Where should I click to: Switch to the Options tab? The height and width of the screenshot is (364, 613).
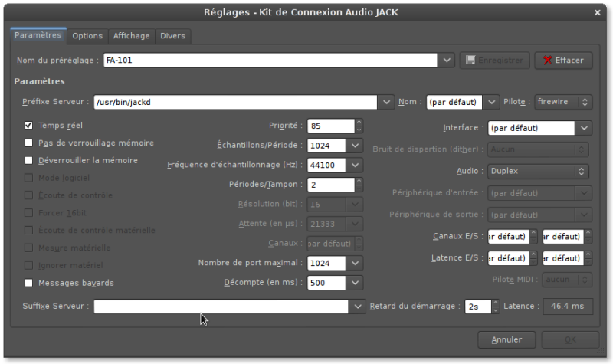click(x=87, y=36)
